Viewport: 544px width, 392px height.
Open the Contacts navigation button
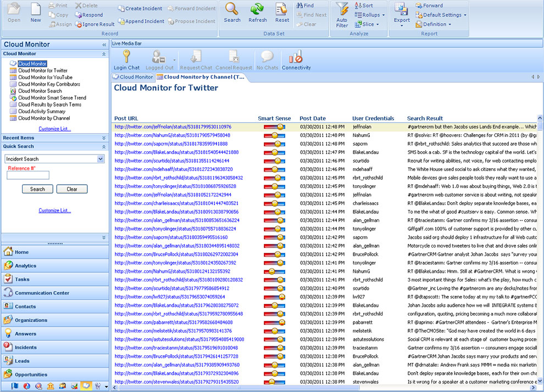point(55,307)
